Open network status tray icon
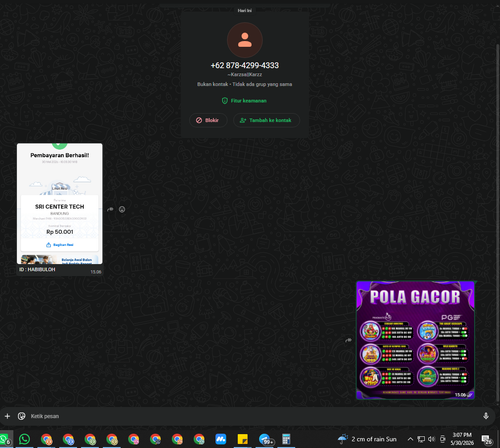Screen dimensions: 500x448 coord(421,439)
